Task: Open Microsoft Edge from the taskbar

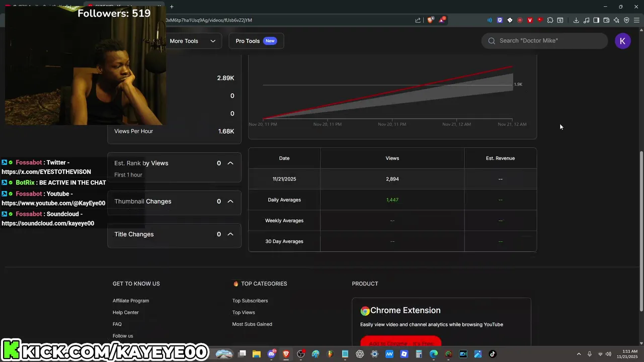Action: tap(434, 354)
